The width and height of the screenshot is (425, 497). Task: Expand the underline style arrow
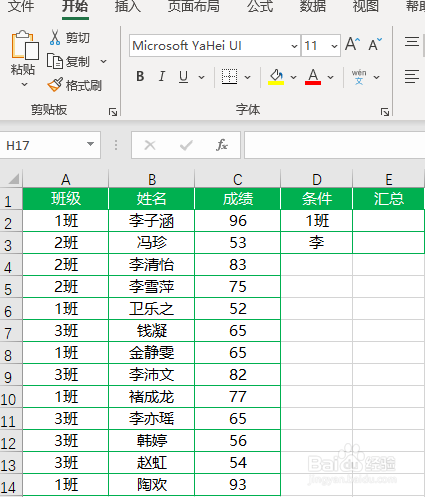coord(201,77)
